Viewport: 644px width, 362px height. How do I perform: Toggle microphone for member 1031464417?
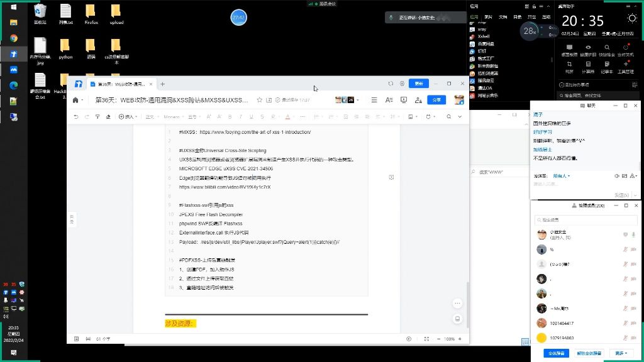click(x=626, y=324)
